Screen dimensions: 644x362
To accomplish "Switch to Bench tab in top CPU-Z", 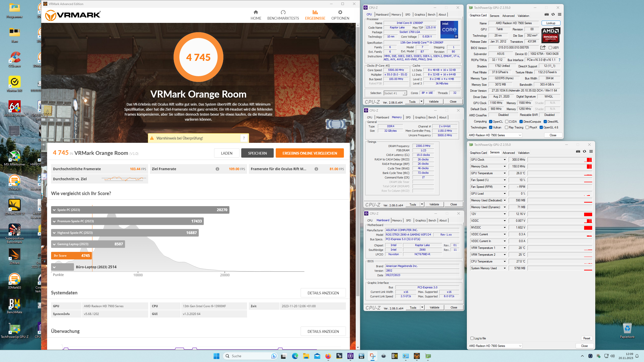I will coord(431,15).
